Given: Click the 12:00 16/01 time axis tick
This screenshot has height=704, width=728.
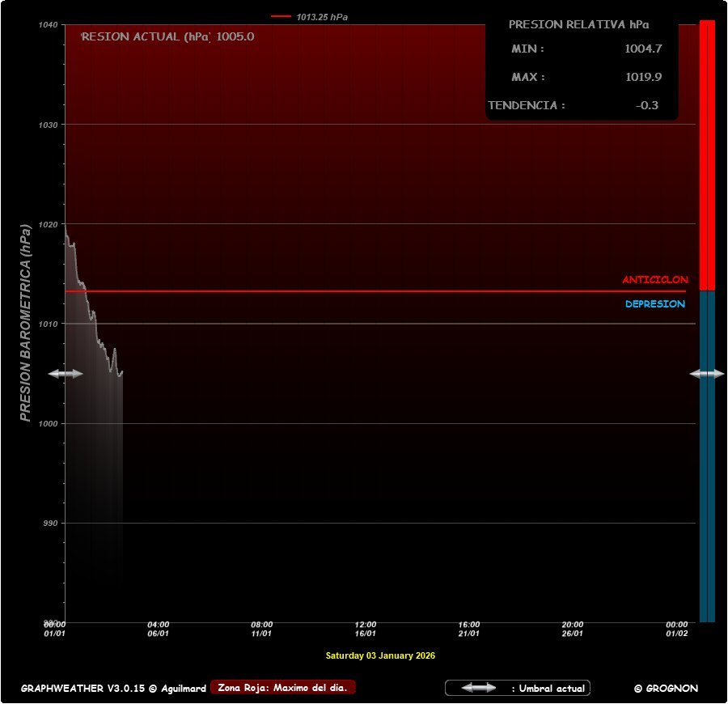Looking at the screenshot, I should coord(366,629).
